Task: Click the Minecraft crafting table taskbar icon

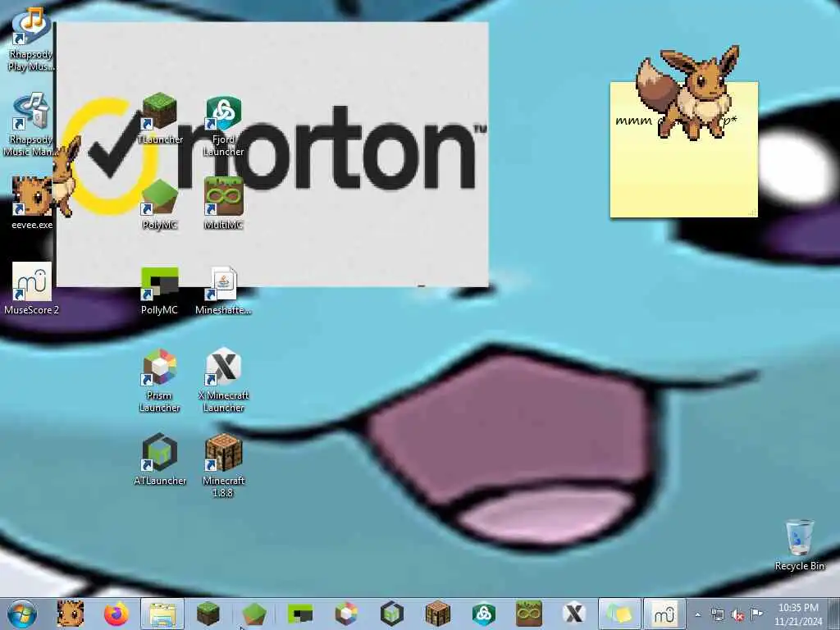Action: 438,614
